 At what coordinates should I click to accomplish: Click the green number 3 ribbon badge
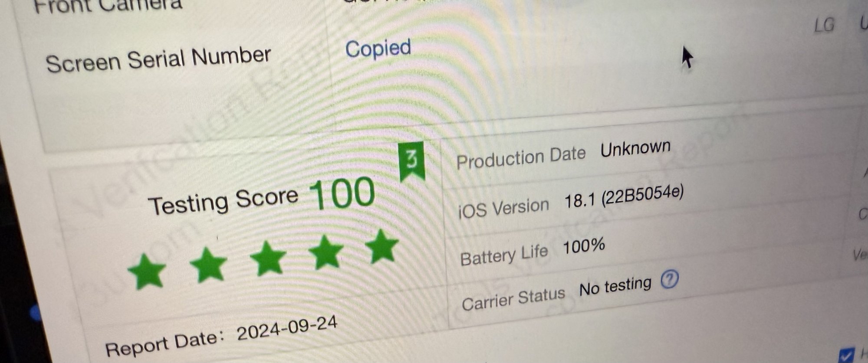click(411, 161)
